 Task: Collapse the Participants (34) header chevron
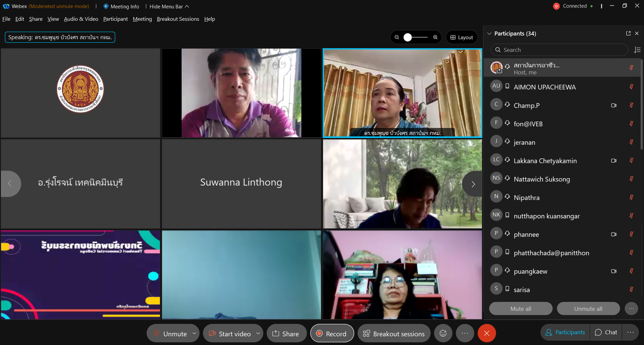[489, 33]
